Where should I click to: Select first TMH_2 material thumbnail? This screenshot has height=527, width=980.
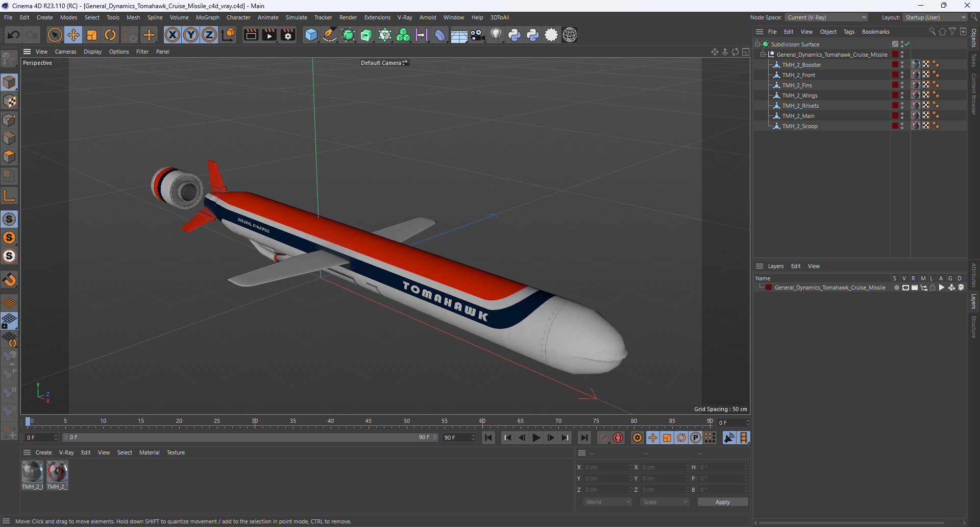(32, 471)
